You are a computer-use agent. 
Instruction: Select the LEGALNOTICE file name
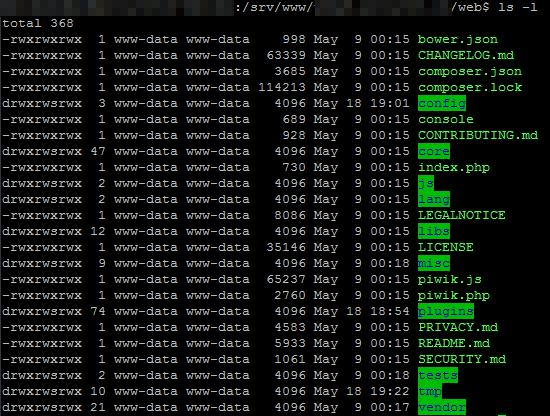[462, 215]
